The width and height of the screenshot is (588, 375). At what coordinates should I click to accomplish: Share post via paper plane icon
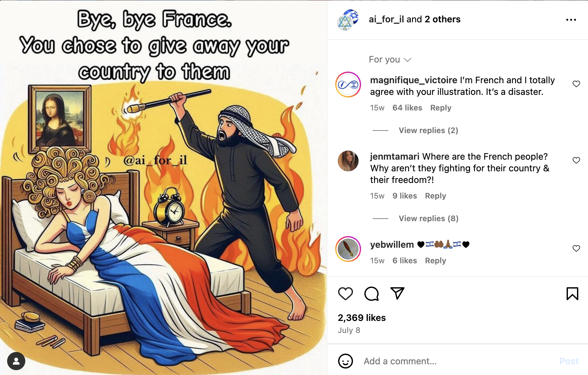pyautogui.click(x=397, y=293)
